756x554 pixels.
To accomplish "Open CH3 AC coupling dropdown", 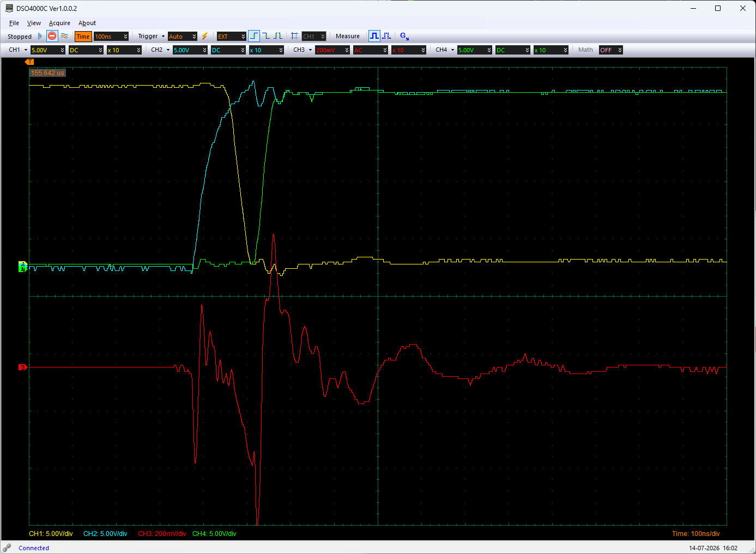I will [371, 50].
